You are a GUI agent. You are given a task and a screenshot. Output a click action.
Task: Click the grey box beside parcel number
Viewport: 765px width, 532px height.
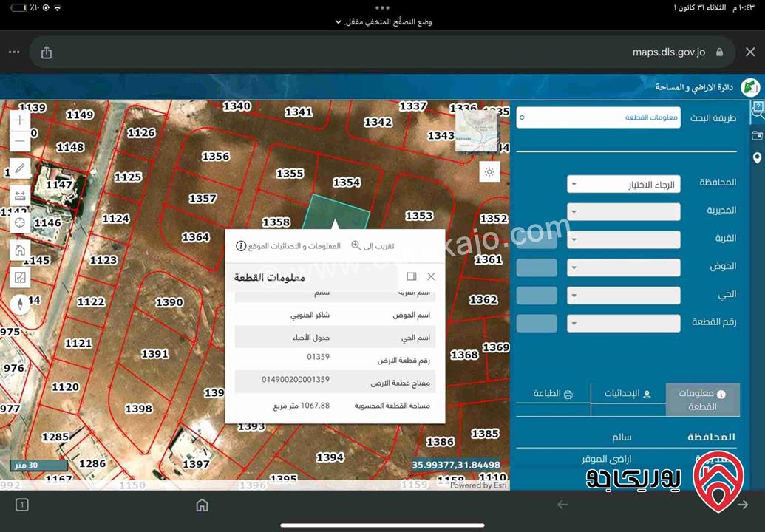pyautogui.click(x=537, y=324)
